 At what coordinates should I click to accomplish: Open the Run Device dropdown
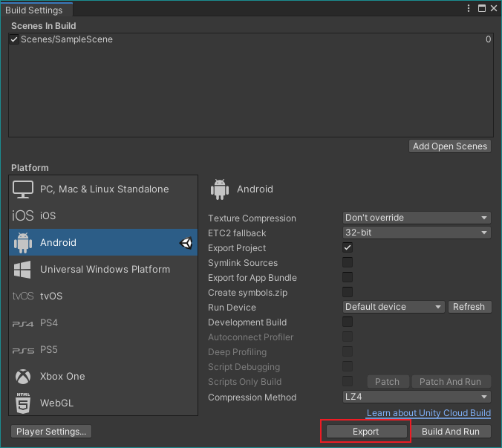(x=394, y=307)
